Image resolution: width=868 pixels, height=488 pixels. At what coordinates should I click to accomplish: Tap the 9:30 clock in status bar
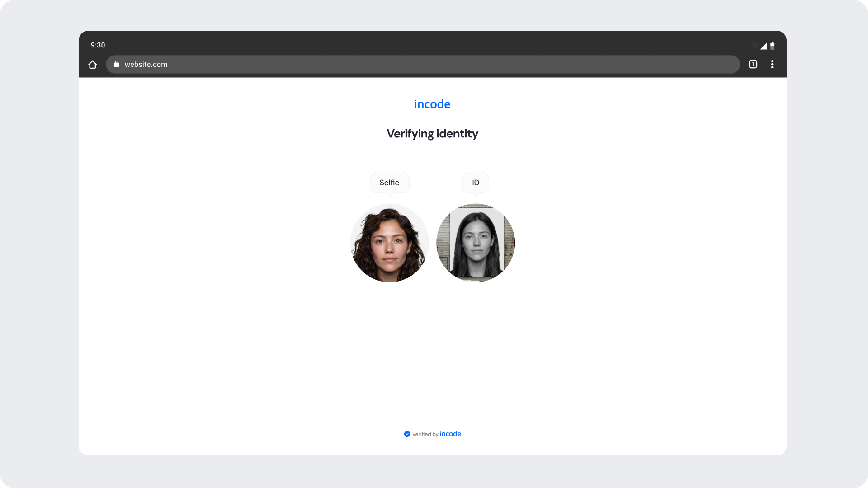tap(98, 45)
